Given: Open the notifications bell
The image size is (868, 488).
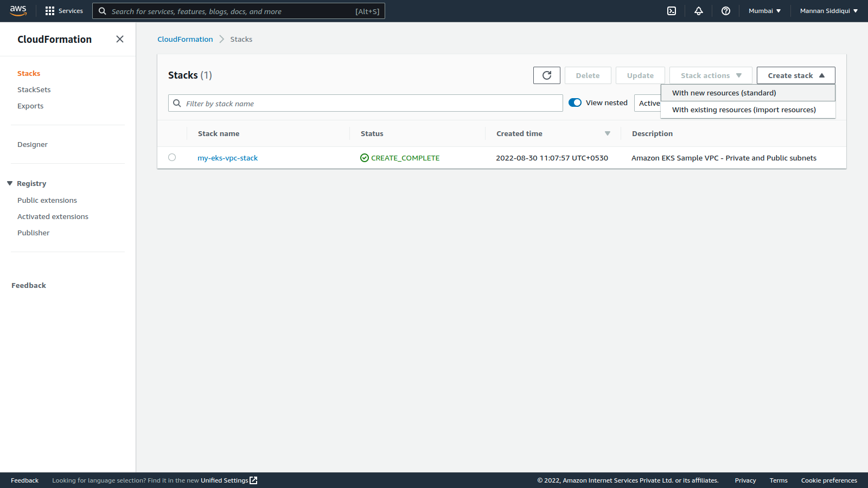Looking at the screenshot, I should coord(699,11).
